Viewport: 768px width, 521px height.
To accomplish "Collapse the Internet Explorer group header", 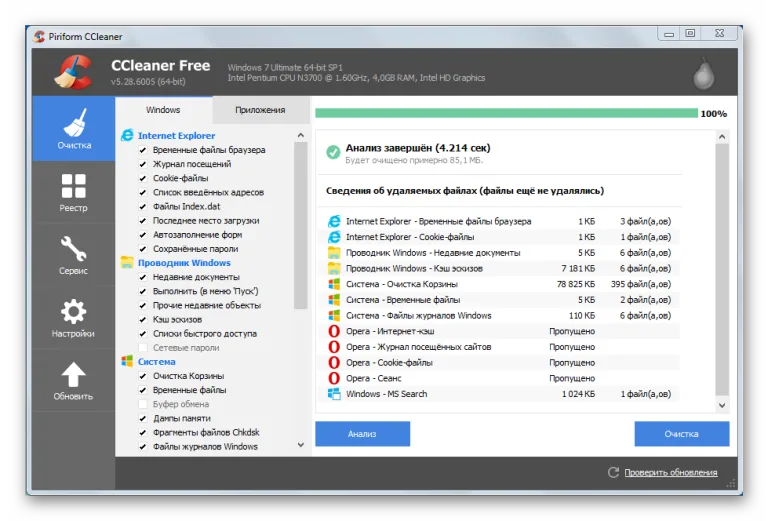I will [176, 136].
